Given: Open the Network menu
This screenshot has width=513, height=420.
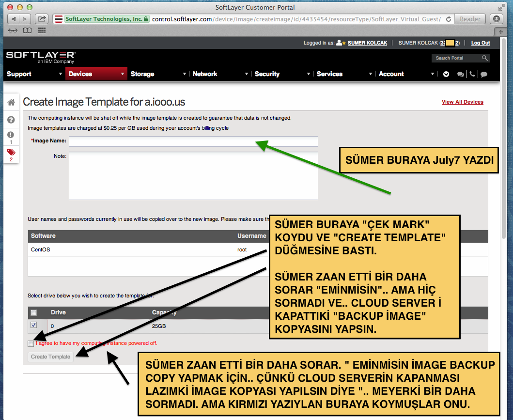Looking at the screenshot, I should pyautogui.click(x=220, y=74).
